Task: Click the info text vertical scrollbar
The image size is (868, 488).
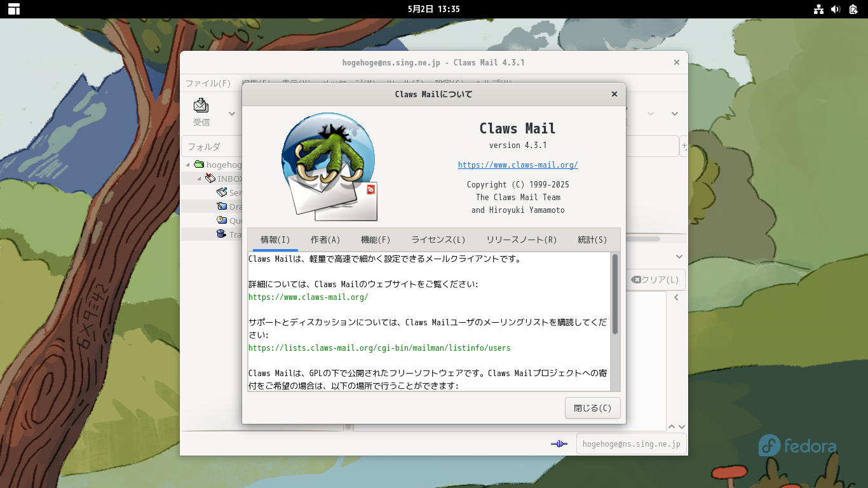Action: click(x=615, y=294)
